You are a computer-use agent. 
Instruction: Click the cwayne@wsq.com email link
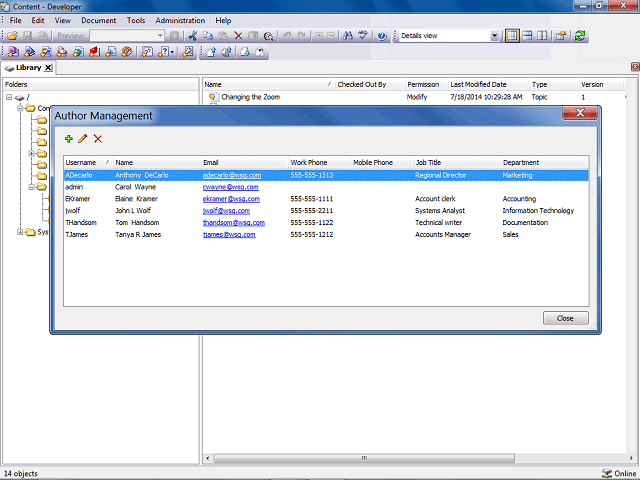(x=231, y=187)
